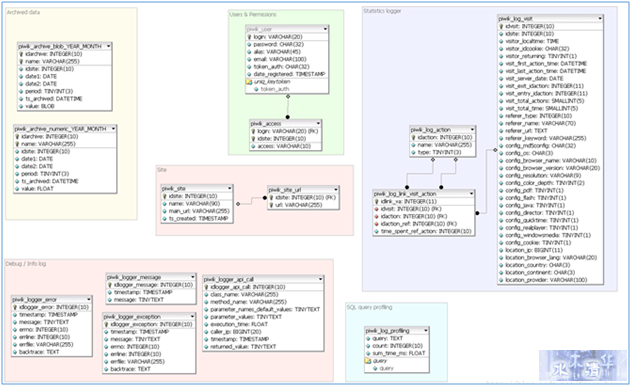632x386 pixels.
Task: Click the key icon beside piwik_user login column
Action: (249, 37)
